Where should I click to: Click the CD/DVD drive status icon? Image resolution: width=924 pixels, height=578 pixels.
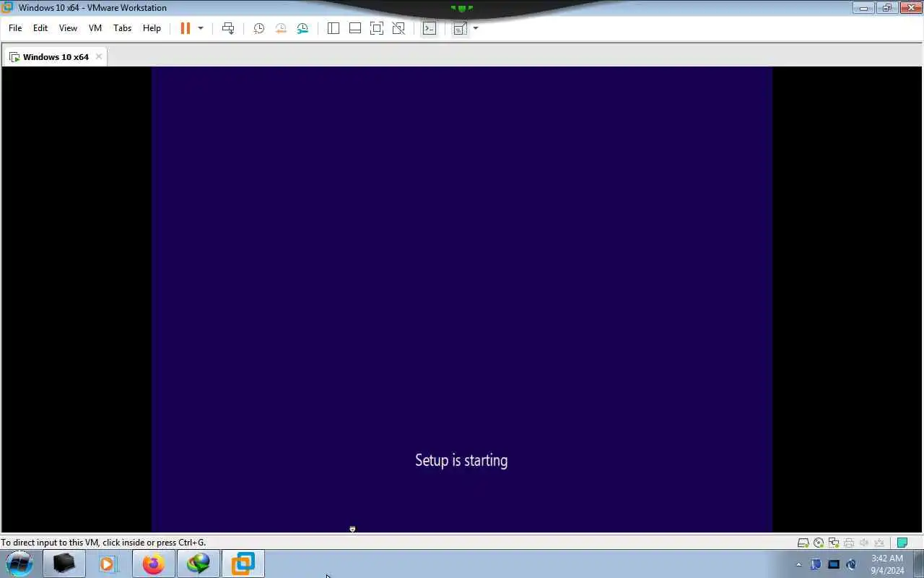[819, 543]
